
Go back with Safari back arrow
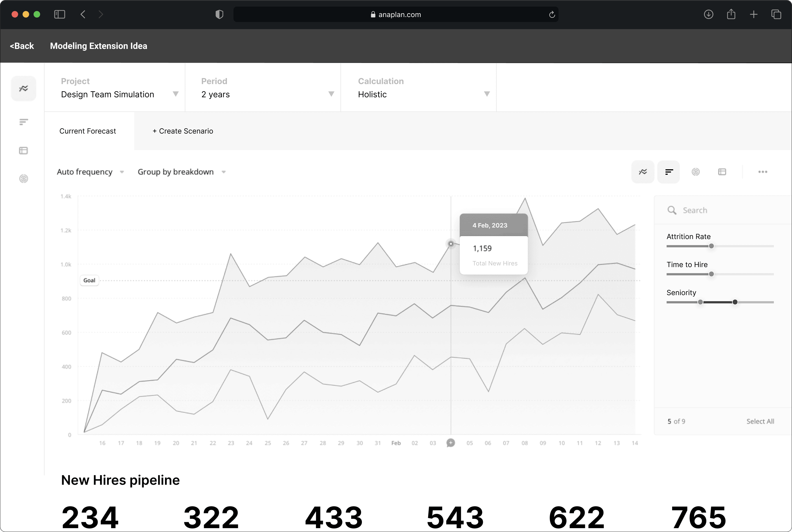coord(83,14)
